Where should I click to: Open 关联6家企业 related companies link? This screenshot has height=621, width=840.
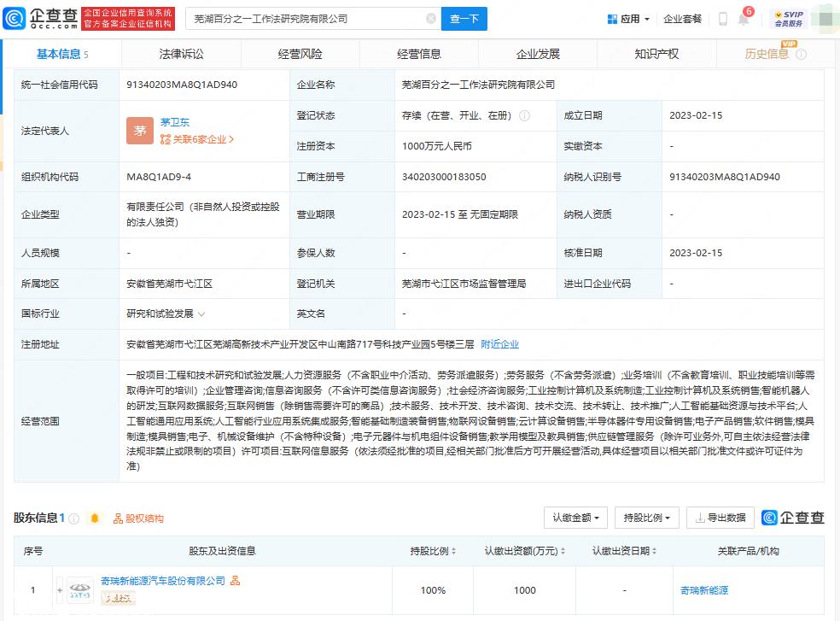coord(197,139)
